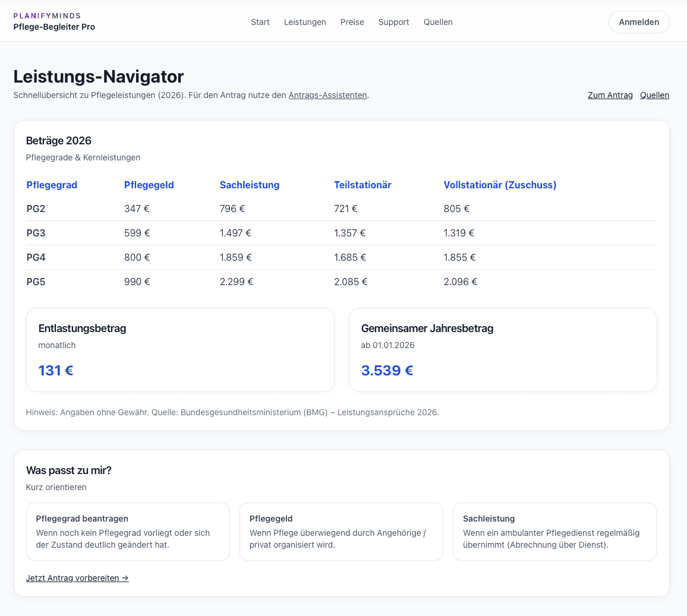
Task: Open the Entlastungsbetrag card
Action: 180,350
